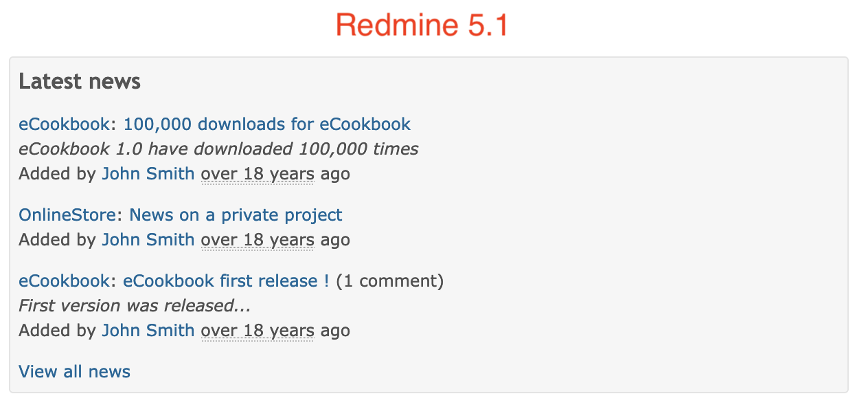
Task: Select the "View all news" link
Action: [x=74, y=371]
